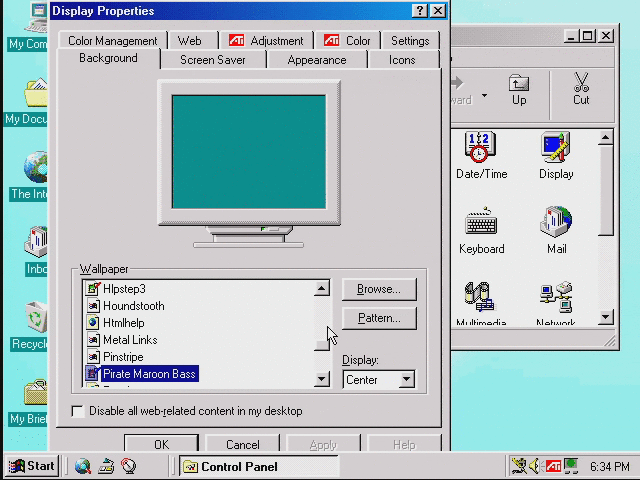
Task: Click the third quick launch icon
Action: coord(128,466)
